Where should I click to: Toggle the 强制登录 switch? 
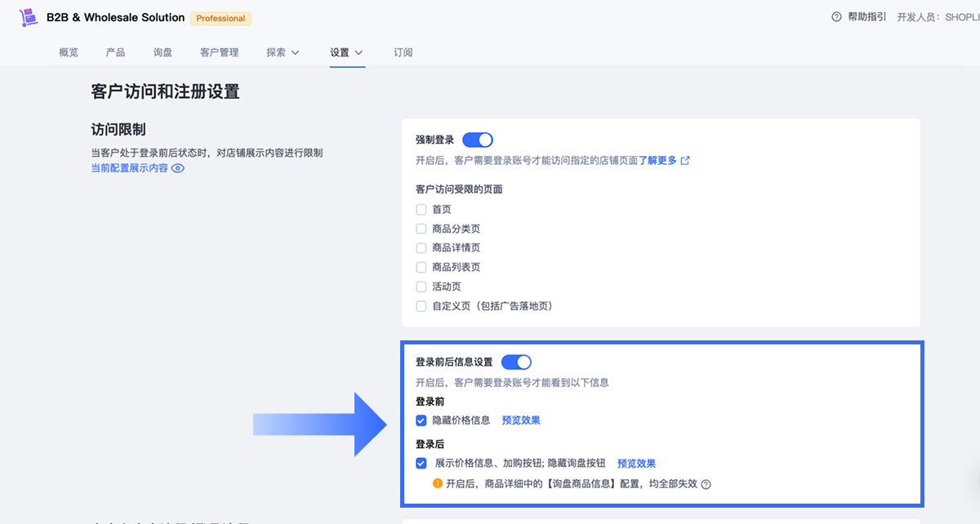pos(478,140)
